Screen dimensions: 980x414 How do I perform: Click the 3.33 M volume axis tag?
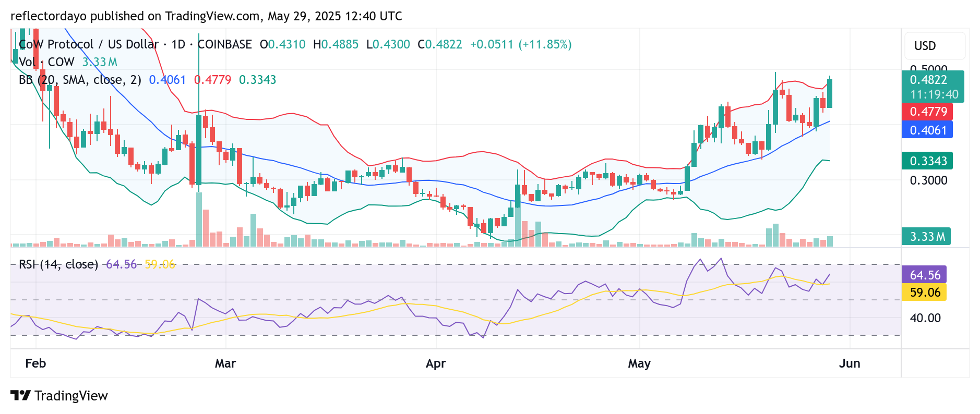[926, 237]
